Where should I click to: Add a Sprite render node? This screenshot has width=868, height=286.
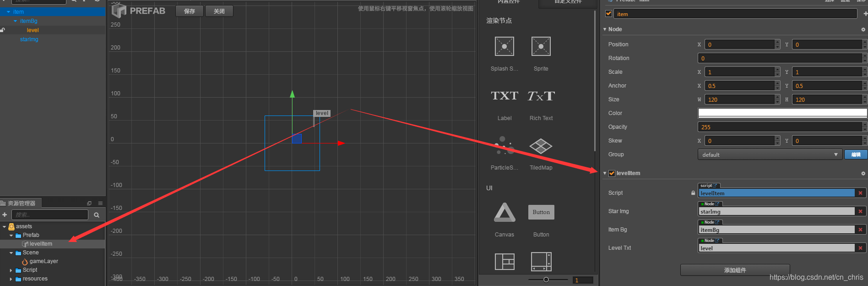click(x=541, y=47)
